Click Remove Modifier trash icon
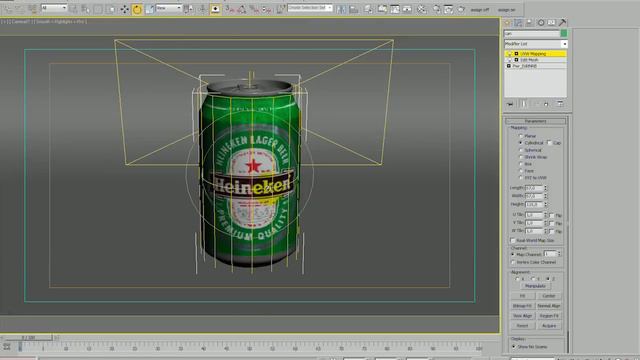This screenshot has height=360, width=640. [x=546, y=104]
